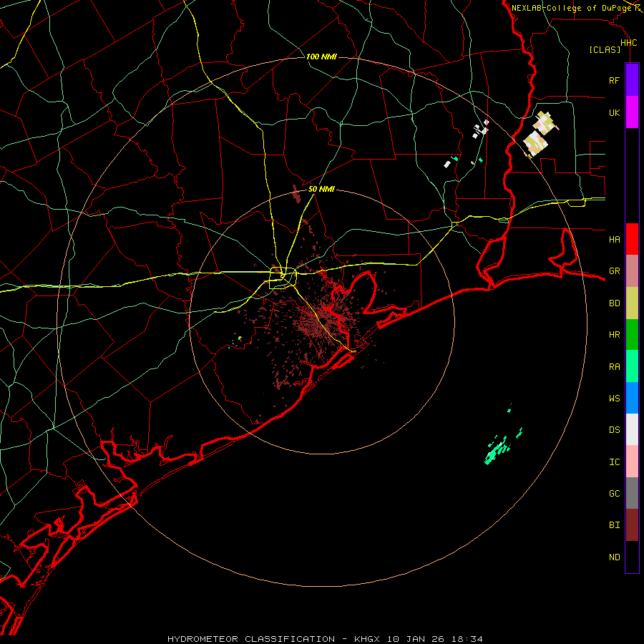Select the GR dusty-pink legend swatch

[632, 271]
